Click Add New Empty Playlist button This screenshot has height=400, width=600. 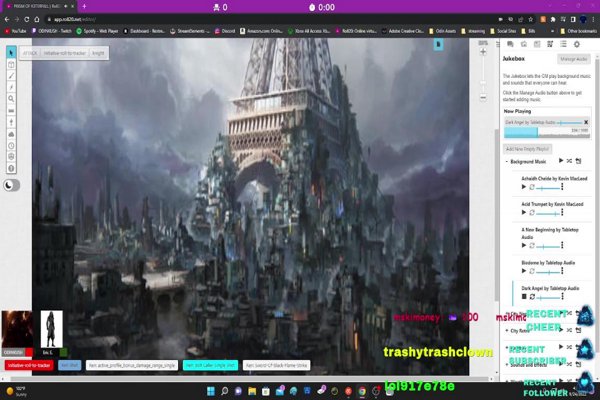coord(527,149)
